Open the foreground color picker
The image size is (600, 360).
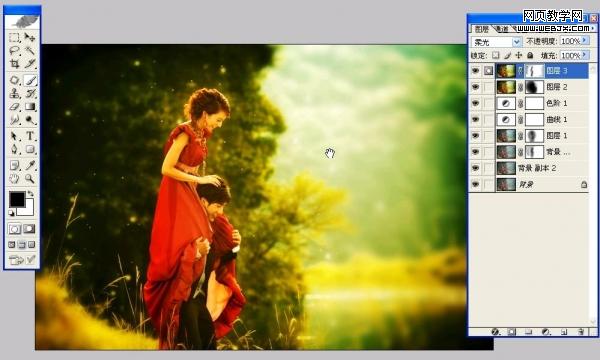(x=17, y=199)
